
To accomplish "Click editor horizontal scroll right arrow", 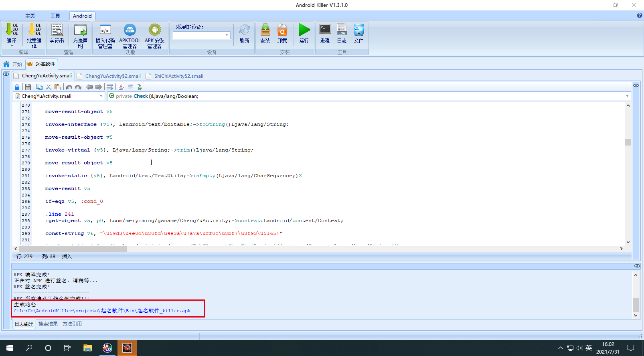I will click(622, 249).
